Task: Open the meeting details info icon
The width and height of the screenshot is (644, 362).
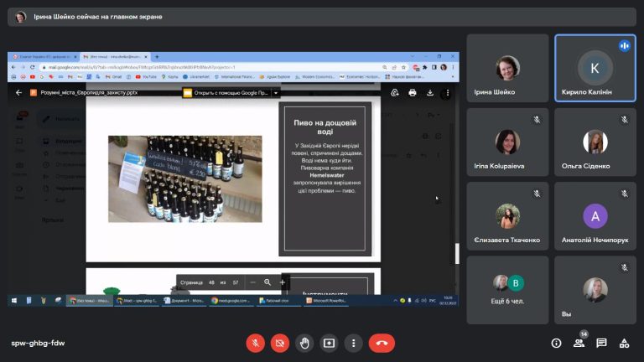Action: (x=556, y=343)
